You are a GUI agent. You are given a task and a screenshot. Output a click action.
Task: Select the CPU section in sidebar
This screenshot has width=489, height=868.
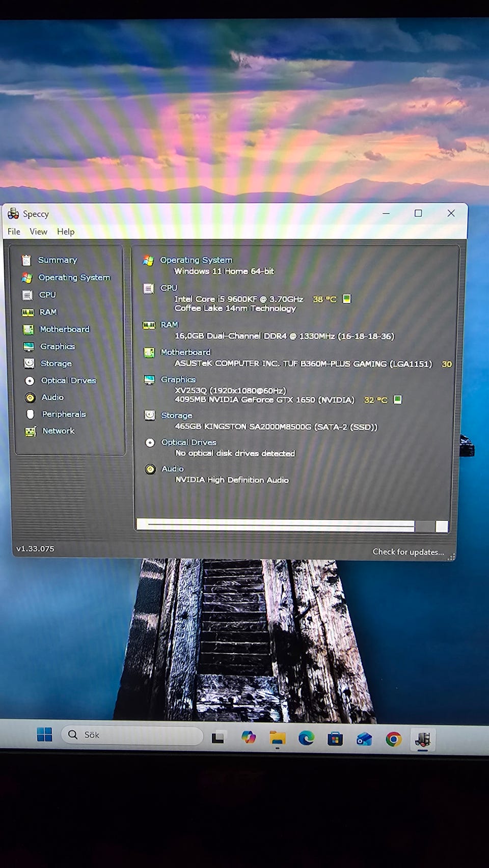[x=47, y=295]
